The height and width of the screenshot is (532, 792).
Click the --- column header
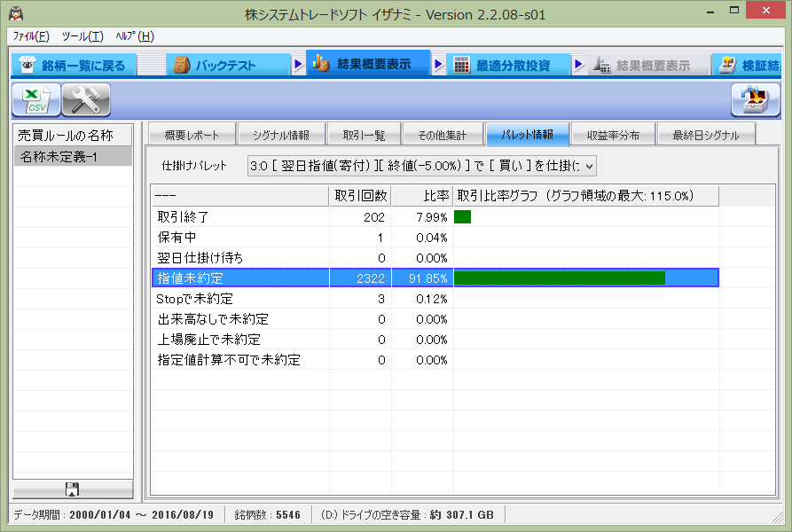(240, 196)
